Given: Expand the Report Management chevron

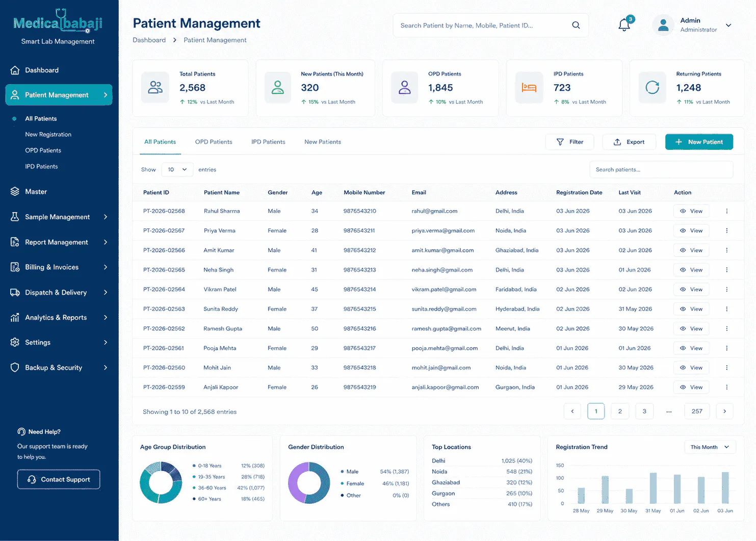Looking at the screenshot, I should 106,242.
